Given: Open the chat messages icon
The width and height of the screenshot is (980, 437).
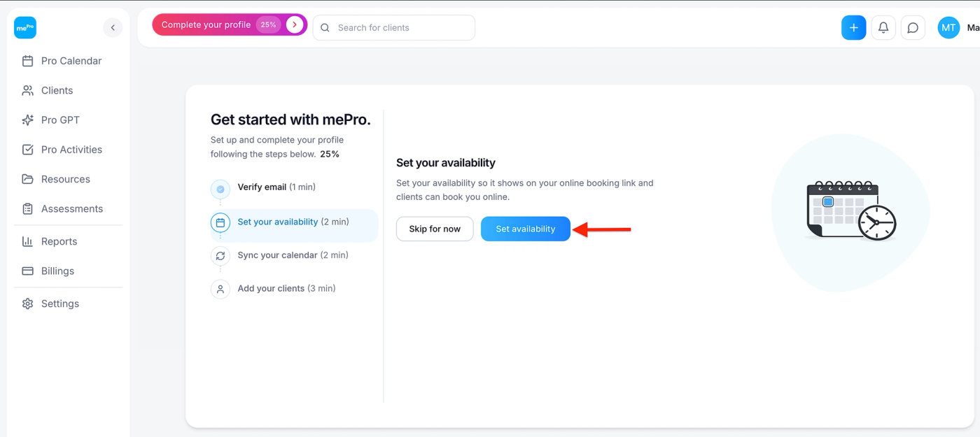Looking at the screenshot, I should (913, 27).
